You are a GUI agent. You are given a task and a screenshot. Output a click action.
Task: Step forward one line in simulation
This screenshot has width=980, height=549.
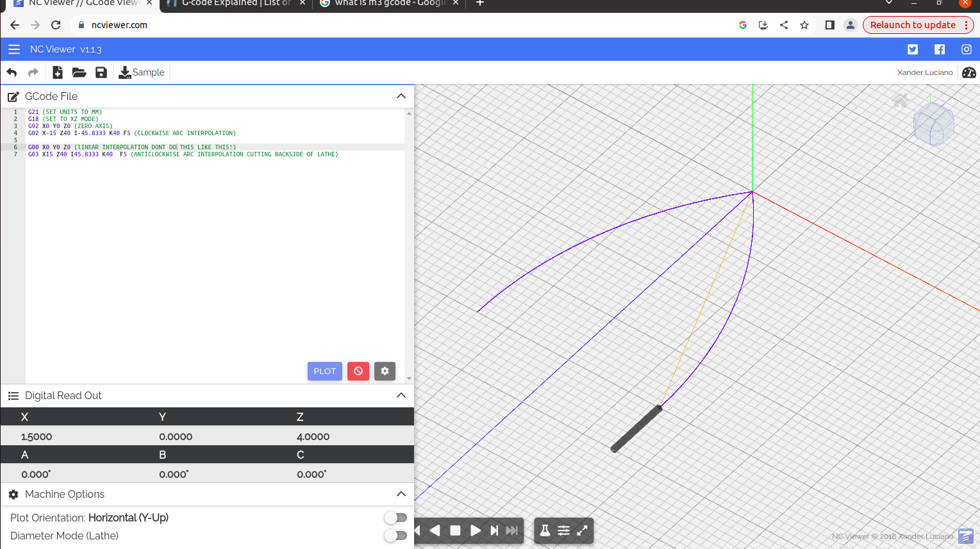494,530
